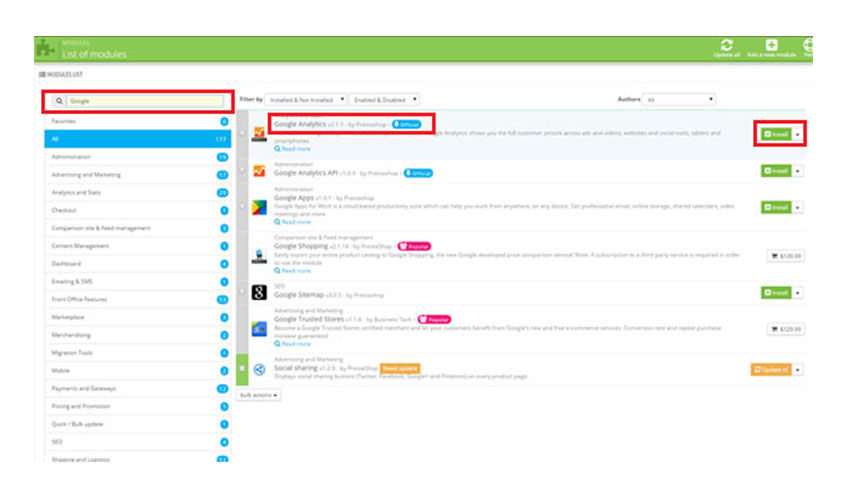Screen dimensions: 850x500
Task: Open the Installed & Not Installed filter dropdown
Action: [306, 100]
